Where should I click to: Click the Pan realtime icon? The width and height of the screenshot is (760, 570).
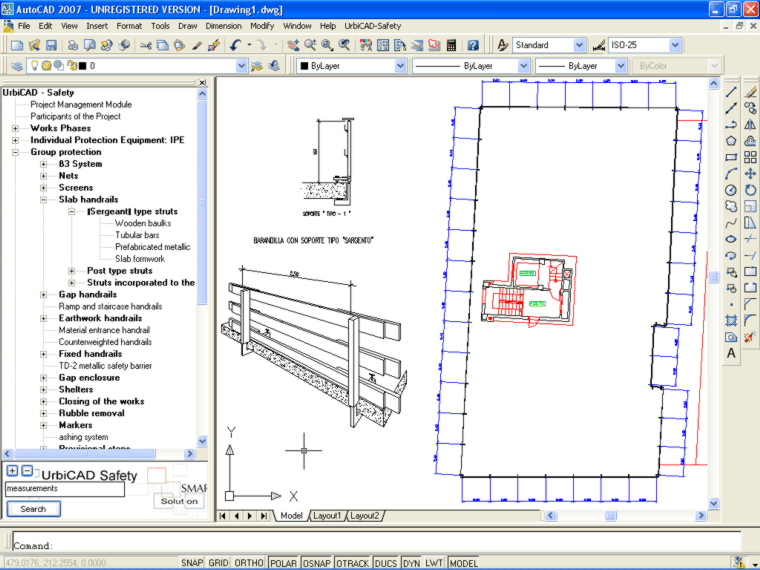[x=293, y=45]
